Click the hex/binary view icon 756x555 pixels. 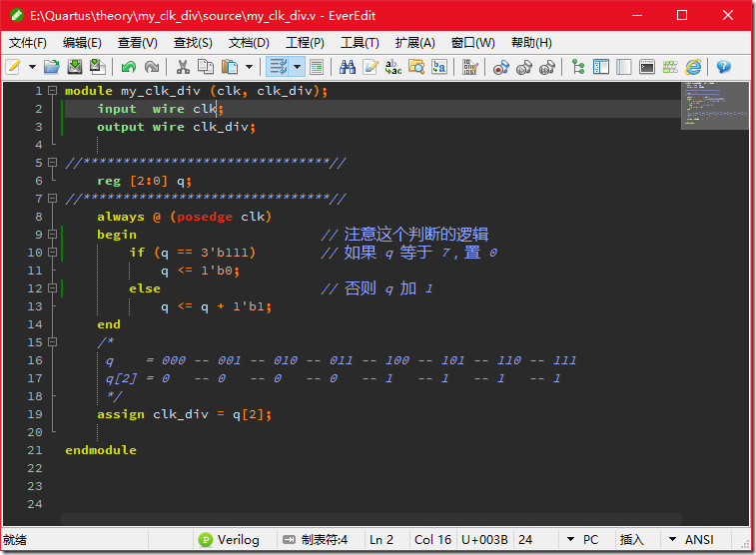coord(470,67)
